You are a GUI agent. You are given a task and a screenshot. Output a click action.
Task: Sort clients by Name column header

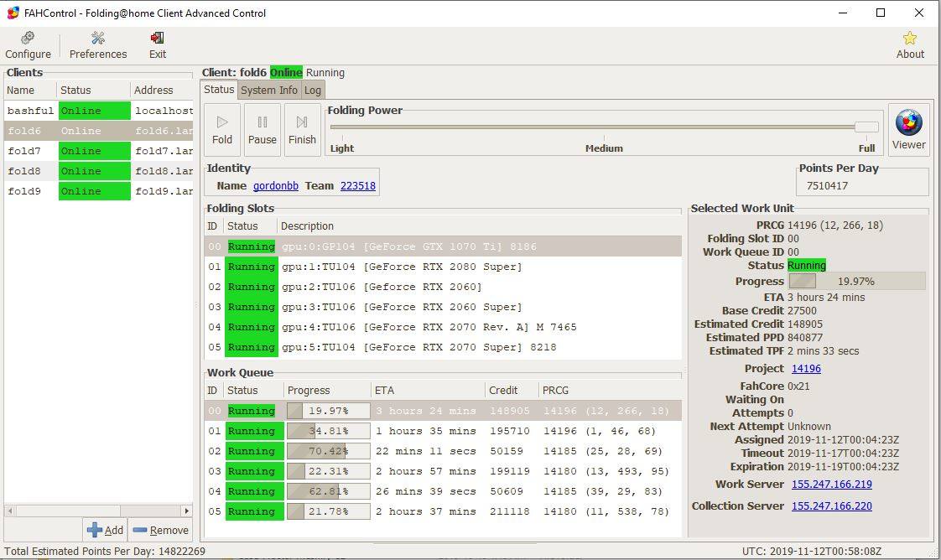coord(30,90)
